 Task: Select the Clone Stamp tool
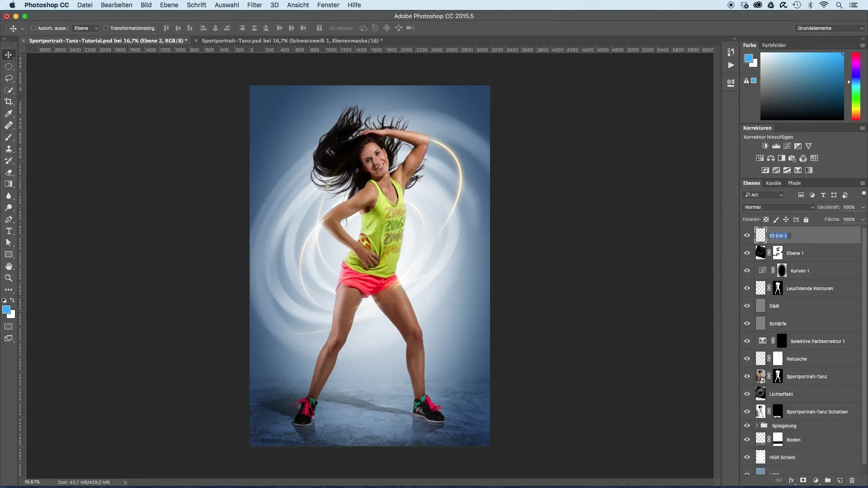pyautogui.click(x=9, y=149)
